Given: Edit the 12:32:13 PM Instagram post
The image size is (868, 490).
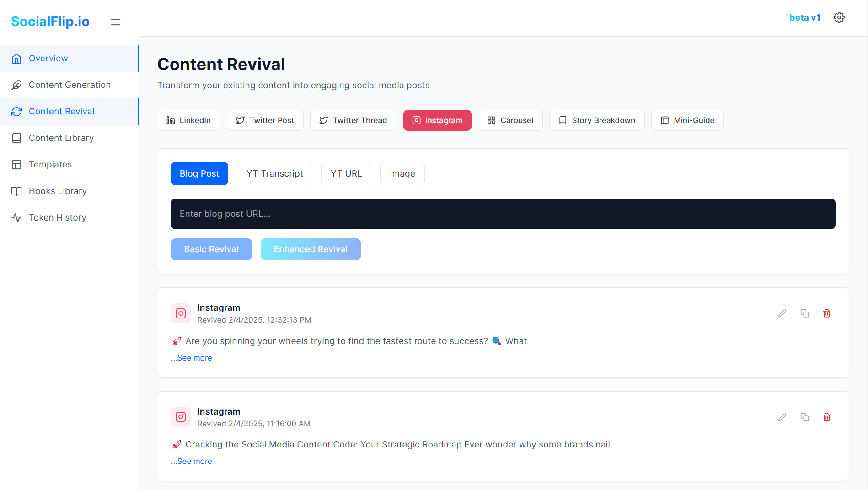Looking at the screenshot, I should [782, 313].
